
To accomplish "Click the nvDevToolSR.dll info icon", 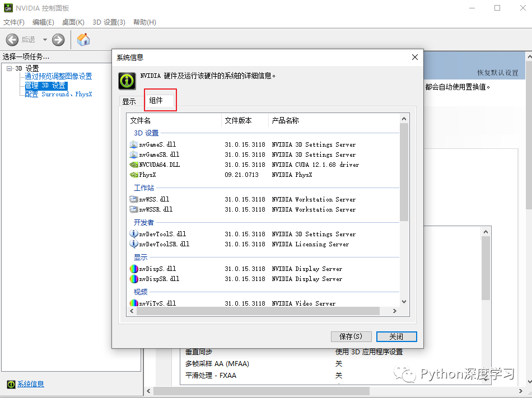I will tap(134, 244).
